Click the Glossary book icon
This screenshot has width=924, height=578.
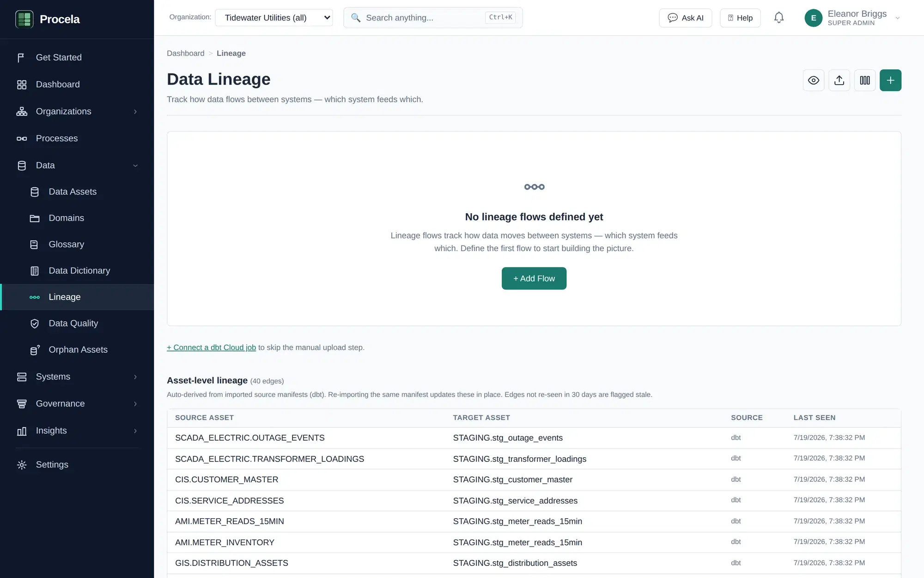click(35, 245)
